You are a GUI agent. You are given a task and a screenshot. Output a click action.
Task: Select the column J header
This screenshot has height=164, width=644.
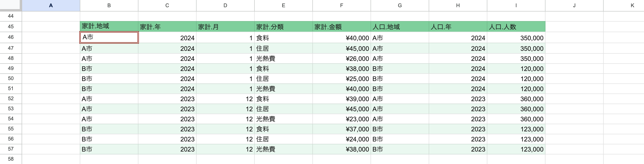point(574,6)
